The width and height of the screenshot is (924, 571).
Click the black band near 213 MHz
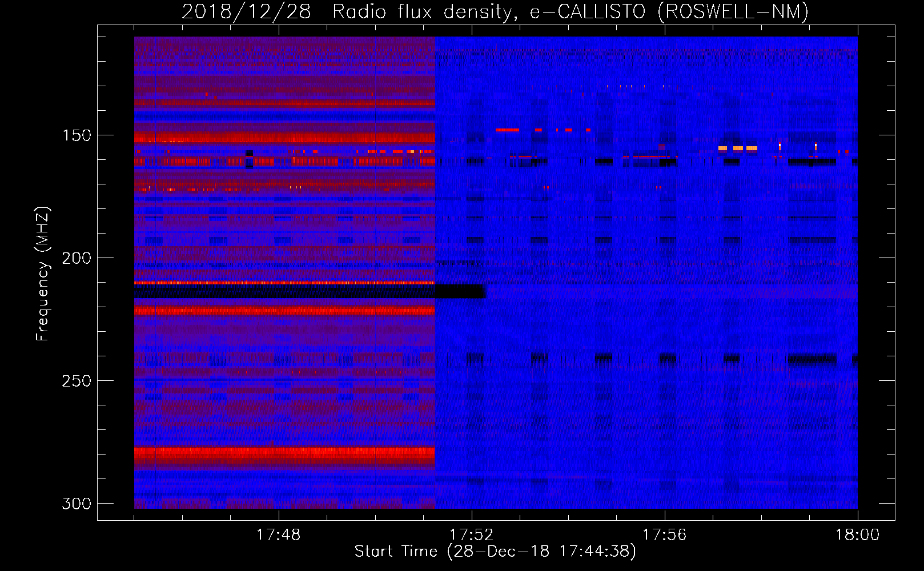[x=310, y=291]
